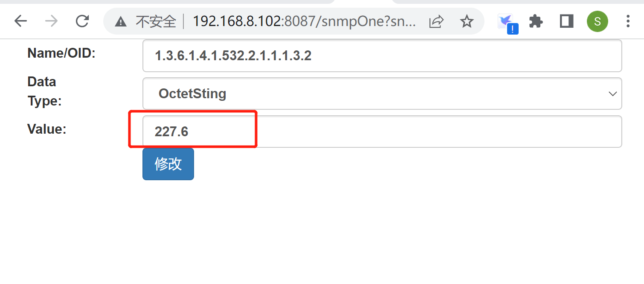Click into the Value field showing 227.6
644x284 pixels.
tap(382, 132)
